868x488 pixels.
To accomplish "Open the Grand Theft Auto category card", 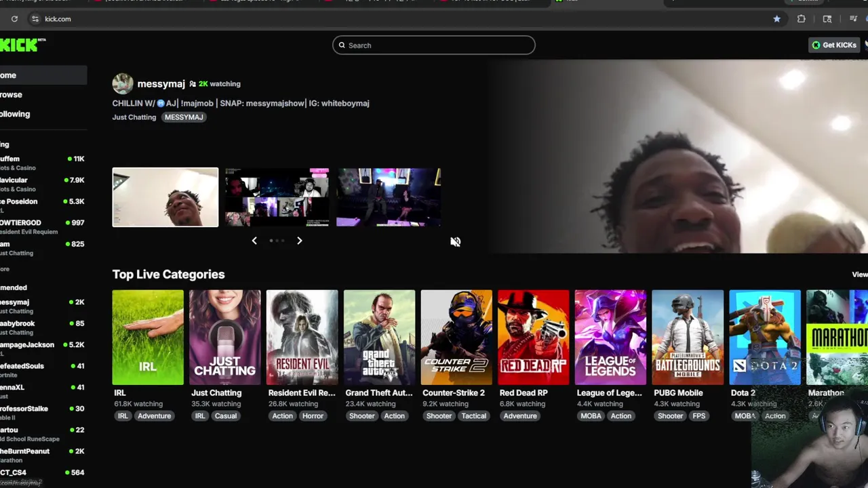I will pos(379,338).
